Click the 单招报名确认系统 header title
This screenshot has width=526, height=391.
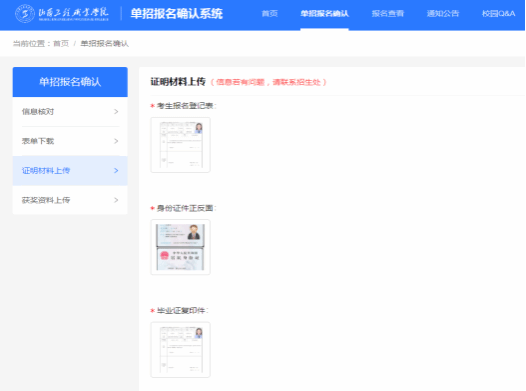click(x=176, y=14)
